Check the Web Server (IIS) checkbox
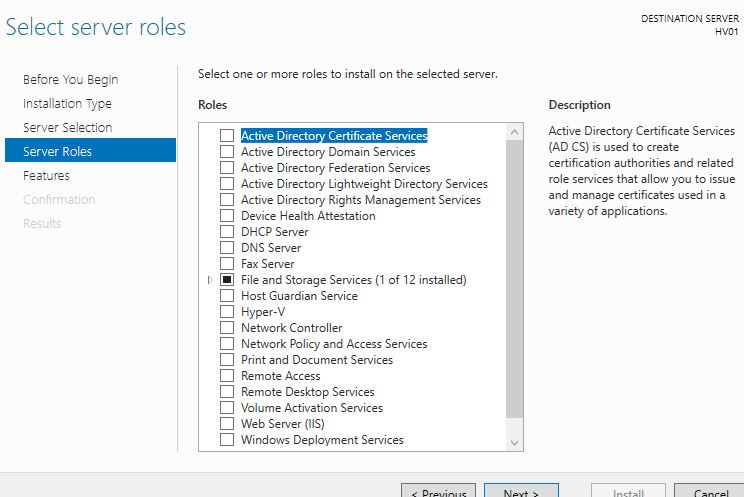The image size is (744, 497). tap(227, 424)
